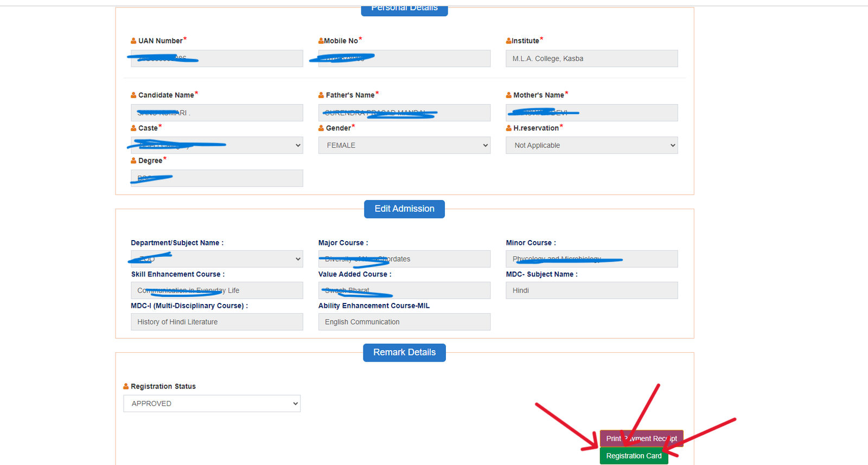The height and width of the screenshot is (465, 868).
Task: Click the 'Skill Enhancement Course :' label
Action: click(177, 274)
